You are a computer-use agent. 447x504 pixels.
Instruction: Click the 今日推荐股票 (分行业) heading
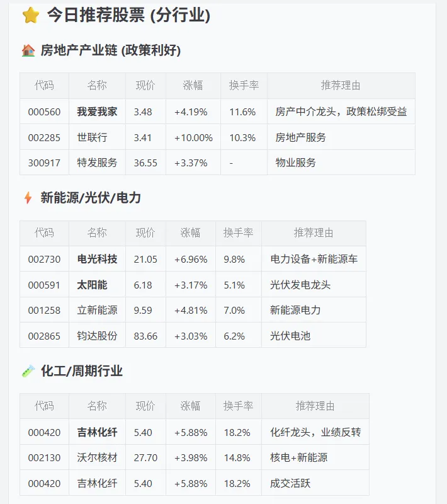[x=128, y=15]
